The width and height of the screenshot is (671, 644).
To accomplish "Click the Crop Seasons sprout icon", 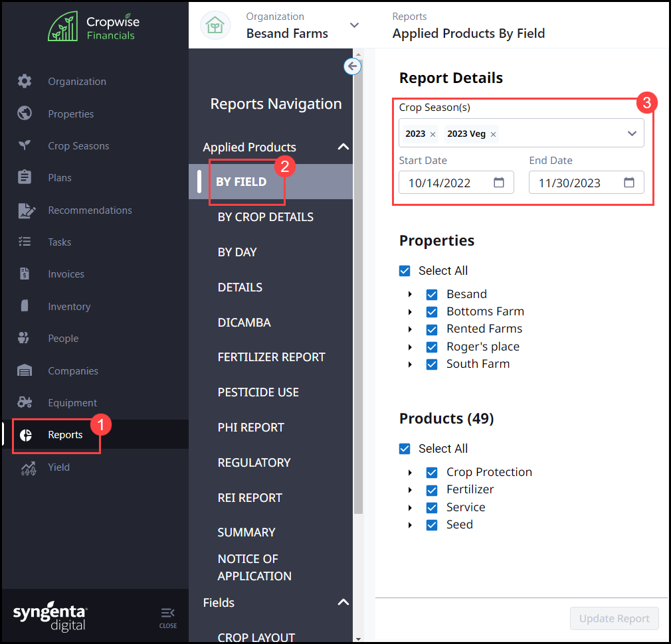I will click(x=25, y=145).
